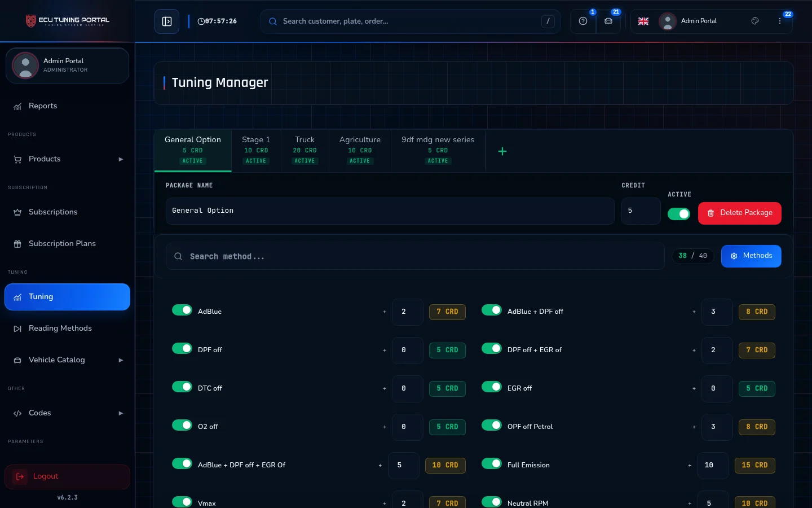Click the Package Name input field

[390, 211]
